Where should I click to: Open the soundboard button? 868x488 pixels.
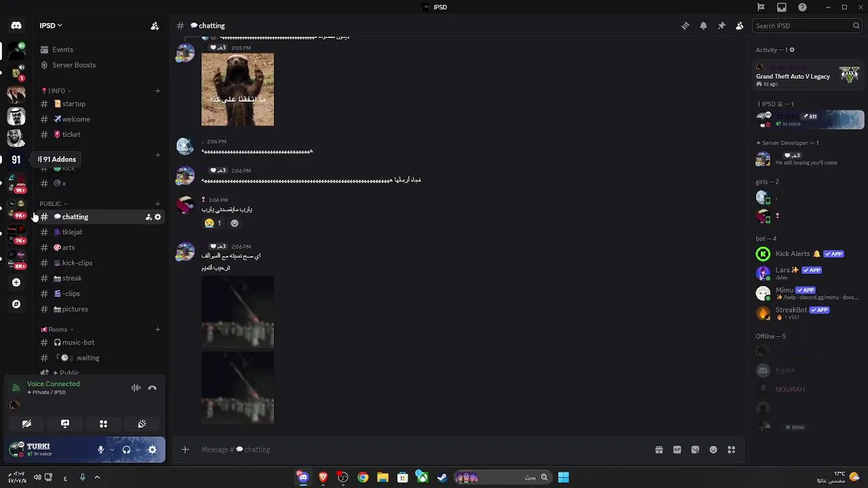point(142,424)
